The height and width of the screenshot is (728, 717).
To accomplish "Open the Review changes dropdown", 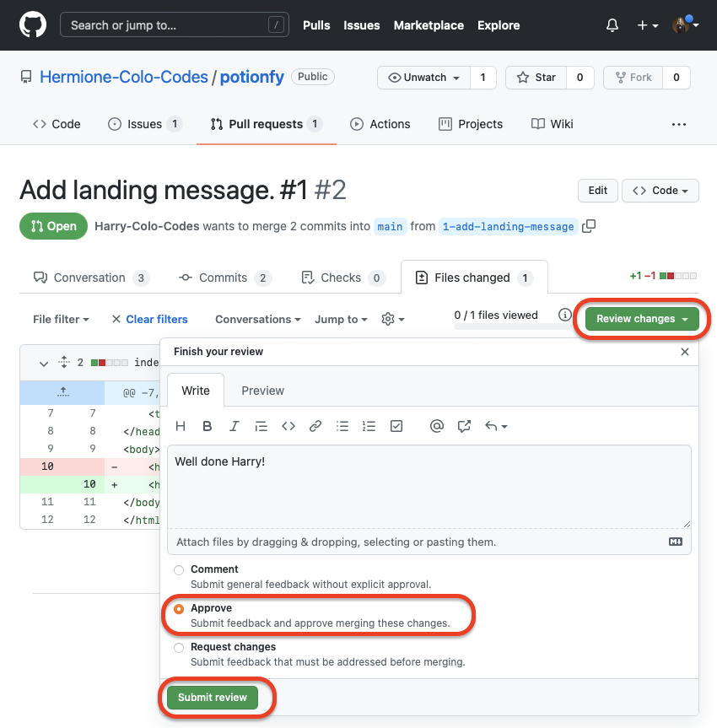I will (642, 319).
